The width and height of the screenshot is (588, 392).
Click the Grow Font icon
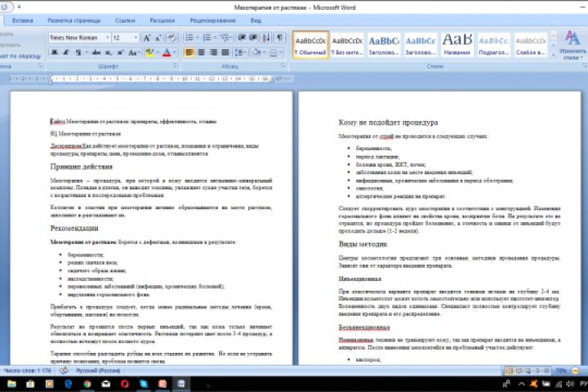pyautogui.click(x=147, y=38)
